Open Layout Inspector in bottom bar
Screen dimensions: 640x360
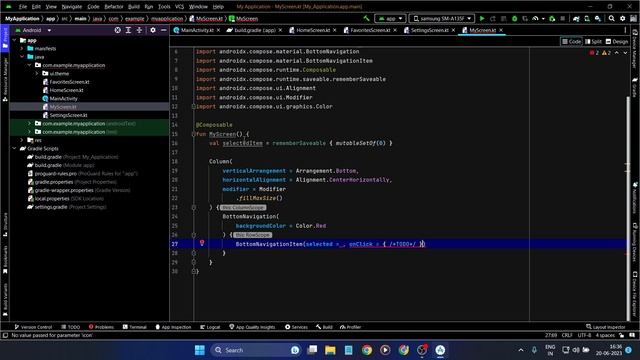[x=606, y=327]
